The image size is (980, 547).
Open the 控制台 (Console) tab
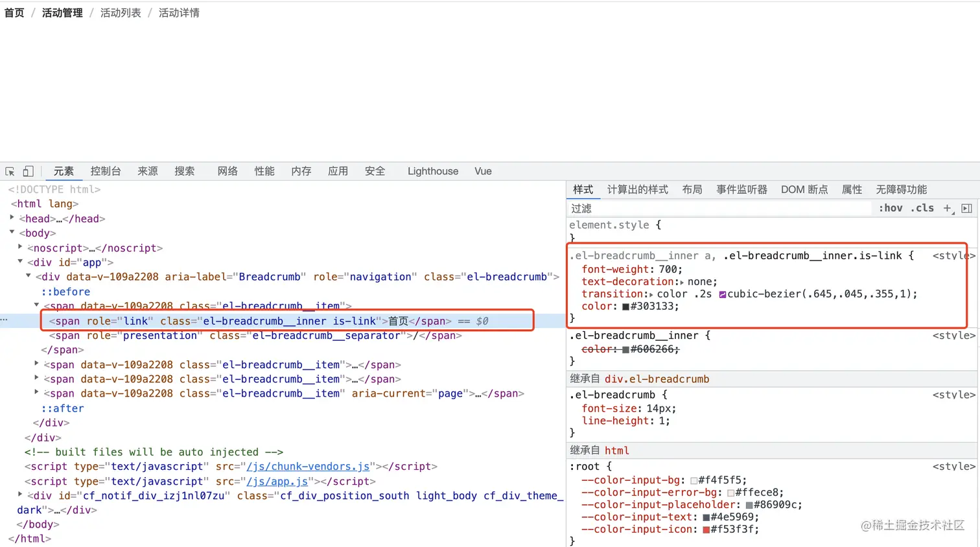click(106, 171)
